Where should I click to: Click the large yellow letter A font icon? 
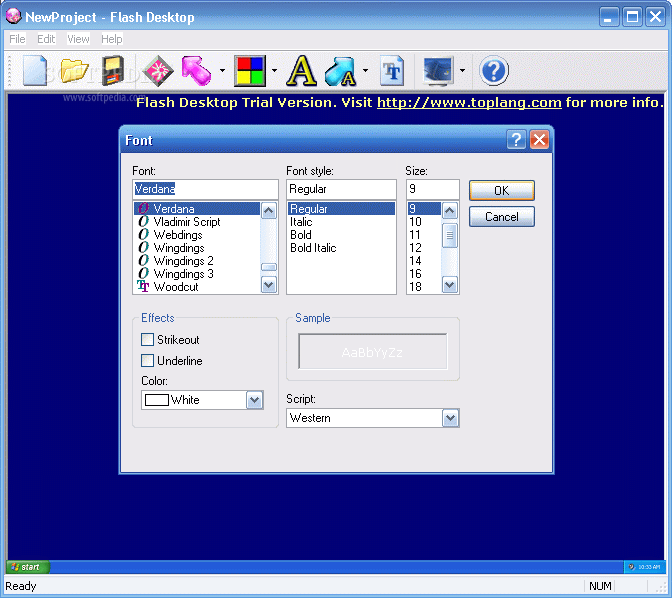pos(302,70)
